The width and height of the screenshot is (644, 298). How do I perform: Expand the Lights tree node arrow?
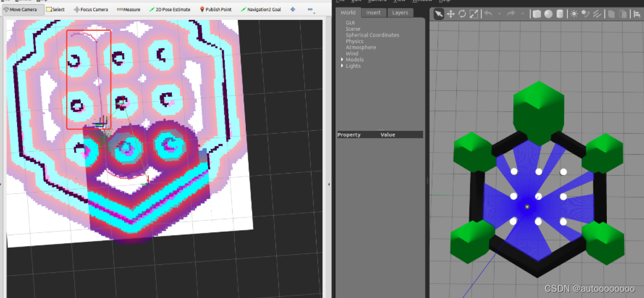pos(342,66)
